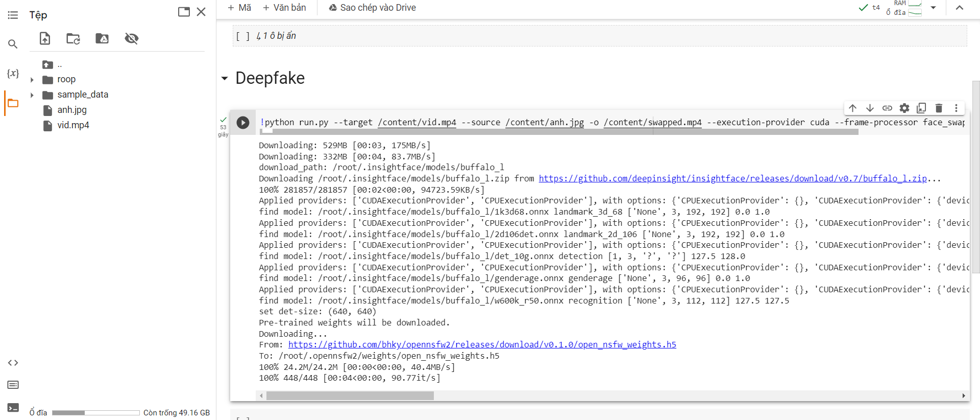
Task: Click the upload file icon
Action: (45, 38)
